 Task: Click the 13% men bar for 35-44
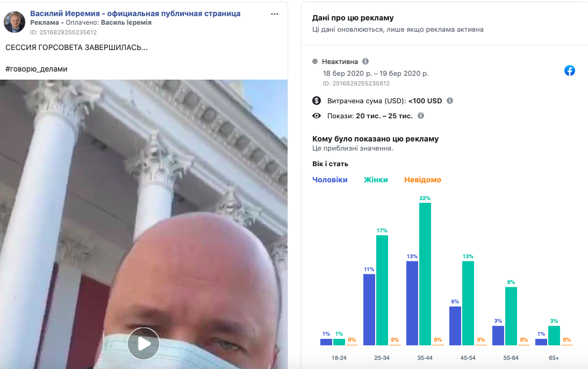(x=412, y=303)
